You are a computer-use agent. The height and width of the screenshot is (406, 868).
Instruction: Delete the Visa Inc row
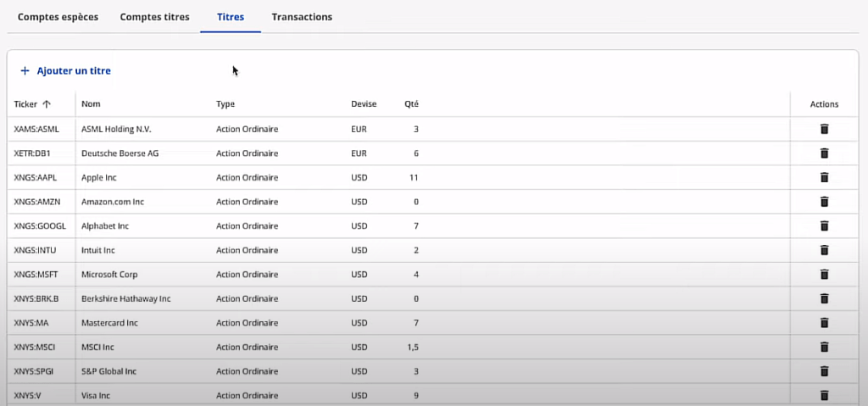coord(824,396)
